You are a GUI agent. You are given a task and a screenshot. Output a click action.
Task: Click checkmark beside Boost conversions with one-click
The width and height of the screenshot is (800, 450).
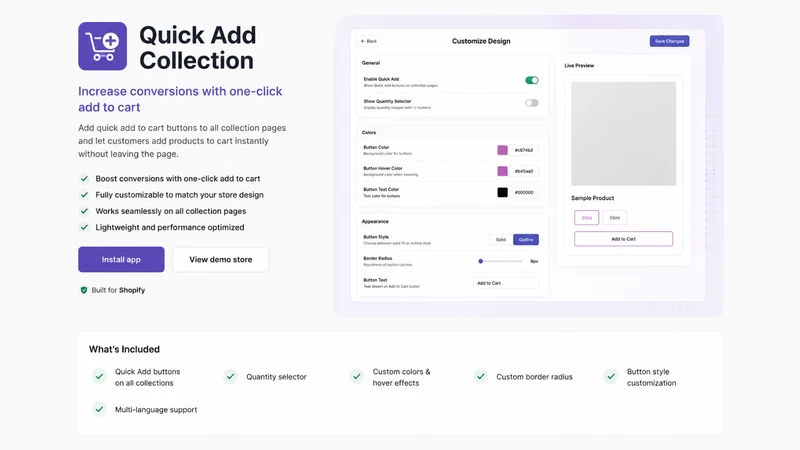[x=84, y=179]
